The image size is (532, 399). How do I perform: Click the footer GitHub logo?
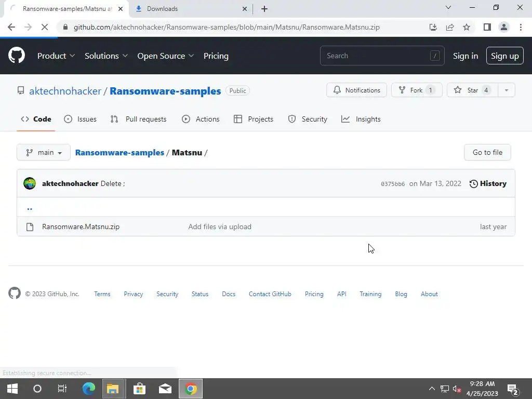15,293
